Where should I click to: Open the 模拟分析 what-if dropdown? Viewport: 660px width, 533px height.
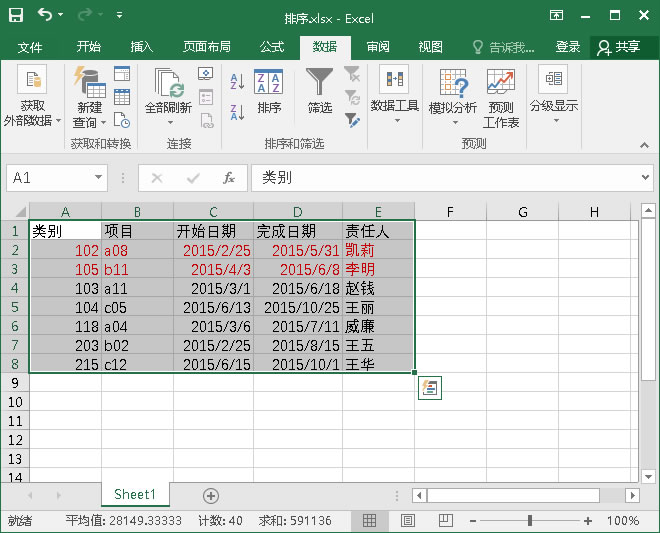coord(452,97)
